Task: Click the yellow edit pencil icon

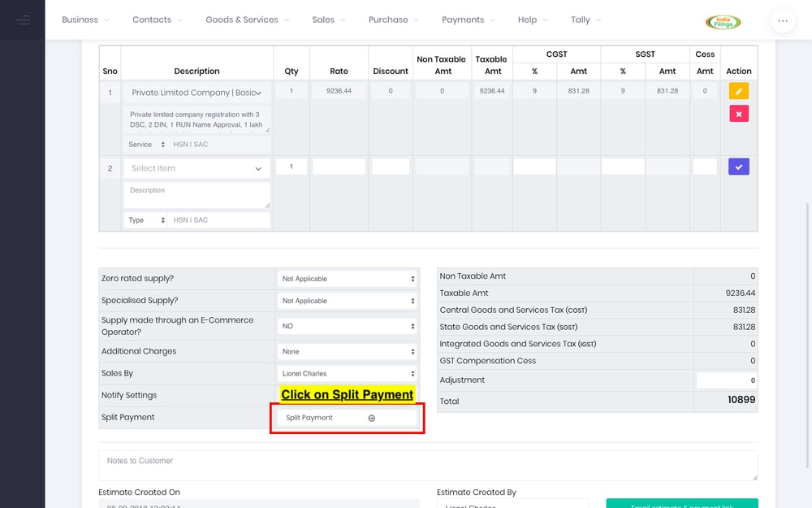Action: [x=738, y=92]
